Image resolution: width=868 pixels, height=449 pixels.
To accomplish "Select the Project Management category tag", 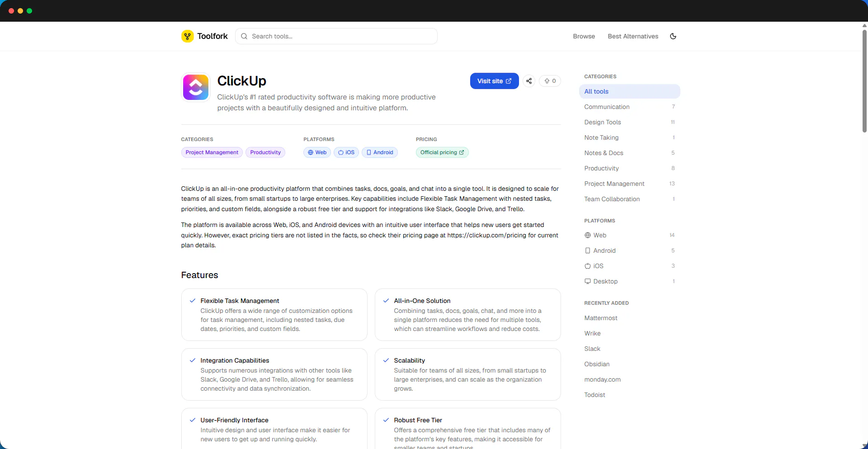I will coord(212,152).
